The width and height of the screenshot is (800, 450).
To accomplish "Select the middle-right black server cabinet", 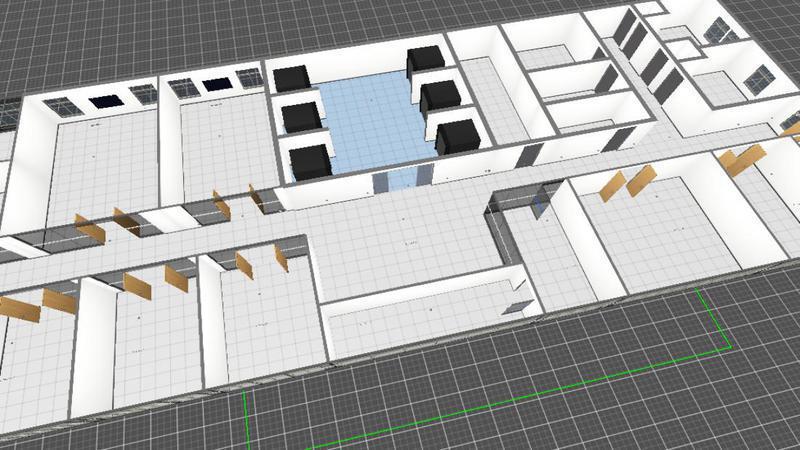I will 440,97.
